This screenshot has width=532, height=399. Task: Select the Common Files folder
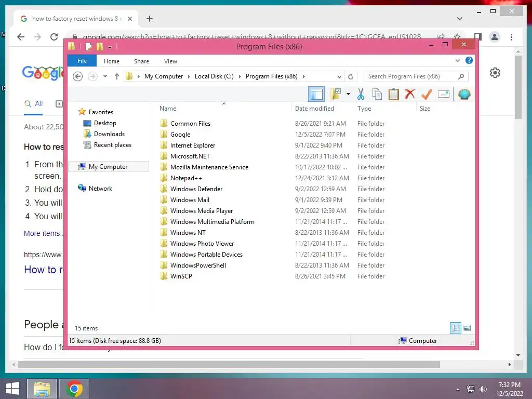point(190,124)
